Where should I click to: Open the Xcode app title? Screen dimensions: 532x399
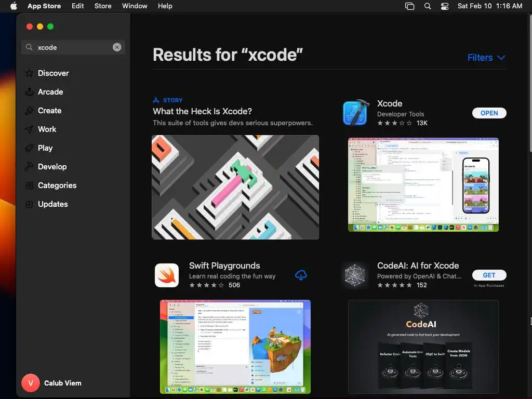(390, 103)
